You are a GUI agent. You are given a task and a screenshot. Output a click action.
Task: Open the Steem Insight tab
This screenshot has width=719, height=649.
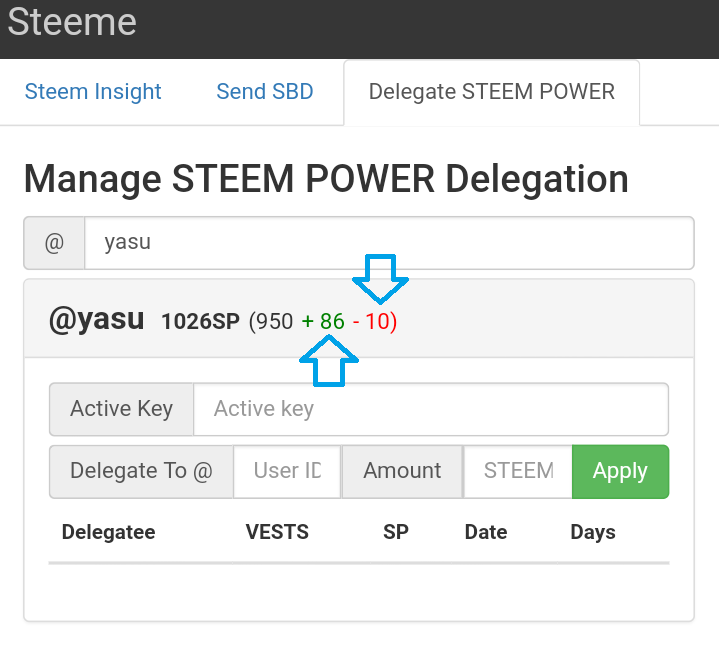point(93,92)
